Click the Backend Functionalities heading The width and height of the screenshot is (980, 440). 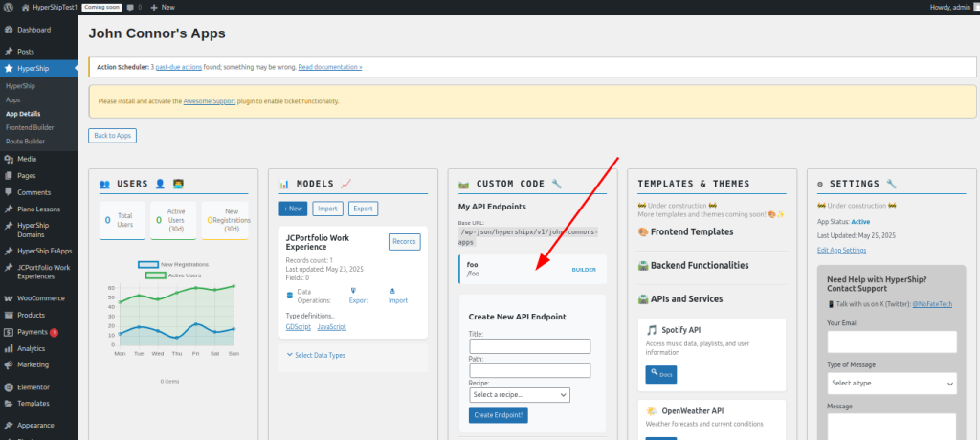693,265
